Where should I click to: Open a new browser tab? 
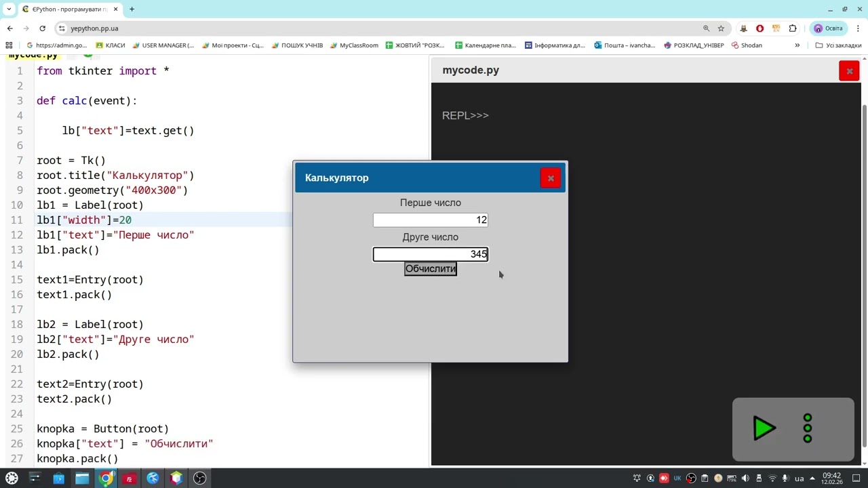click(x=132, y=9)
